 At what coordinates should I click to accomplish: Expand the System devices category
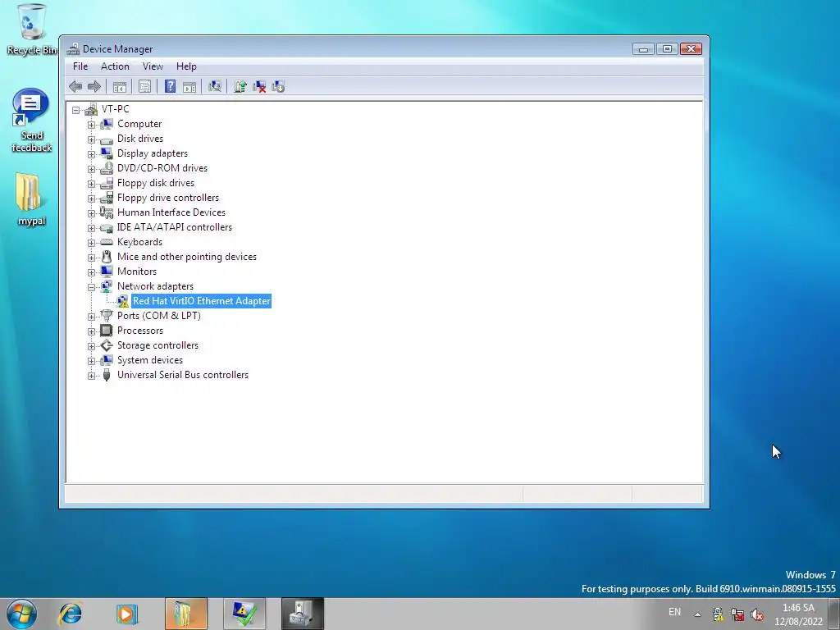[92, 361]
